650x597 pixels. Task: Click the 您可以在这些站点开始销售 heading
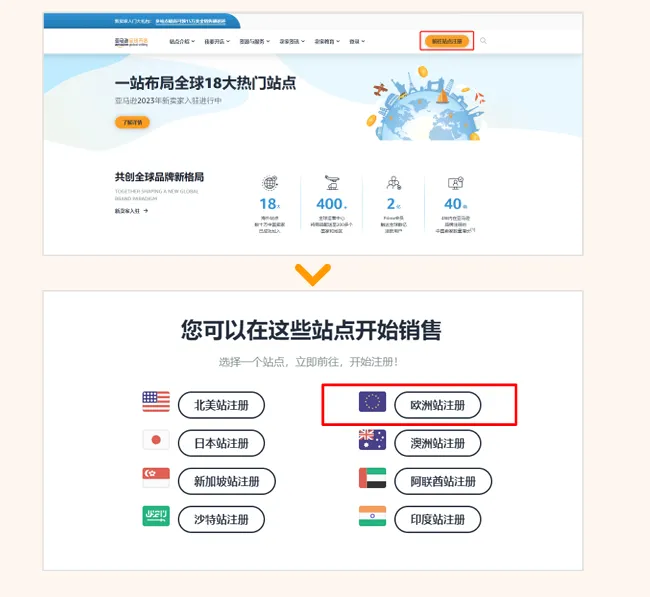click(311, 330)
